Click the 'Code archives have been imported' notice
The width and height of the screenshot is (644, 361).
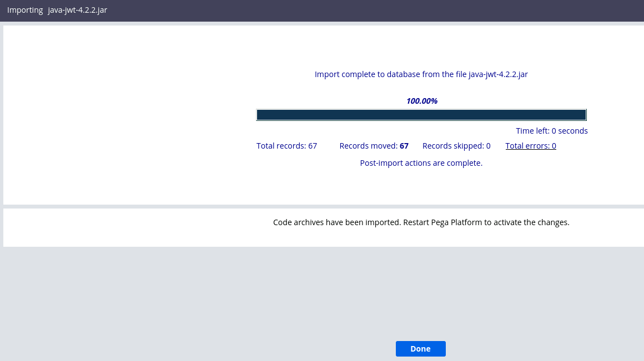[x=336, y=222]
